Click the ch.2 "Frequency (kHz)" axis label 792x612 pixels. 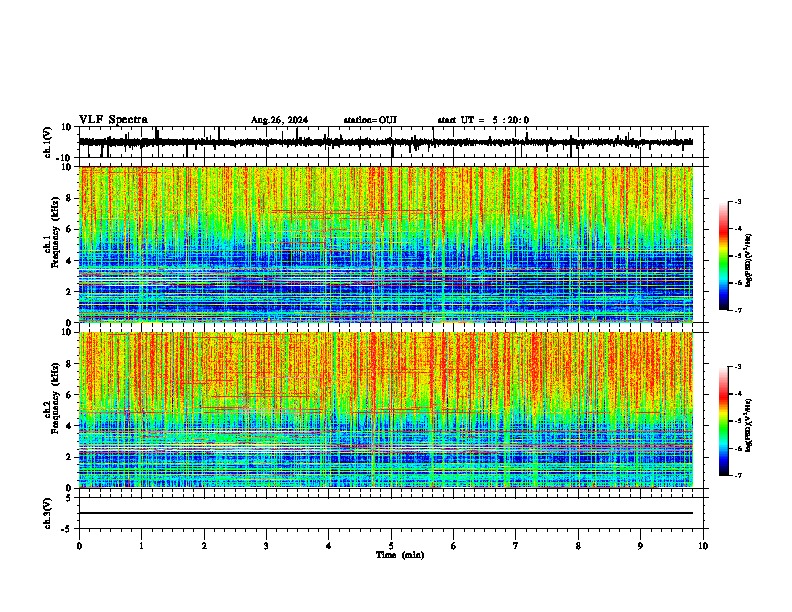[x=55, y=398]
